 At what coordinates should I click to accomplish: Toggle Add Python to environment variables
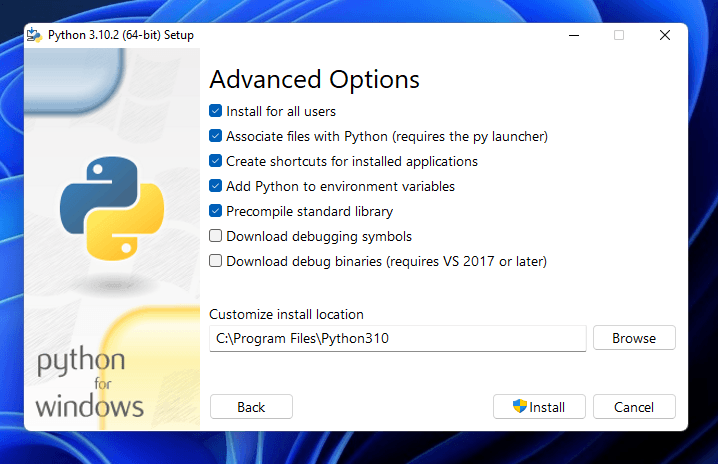pyautogui.click(x=216, y=186)
